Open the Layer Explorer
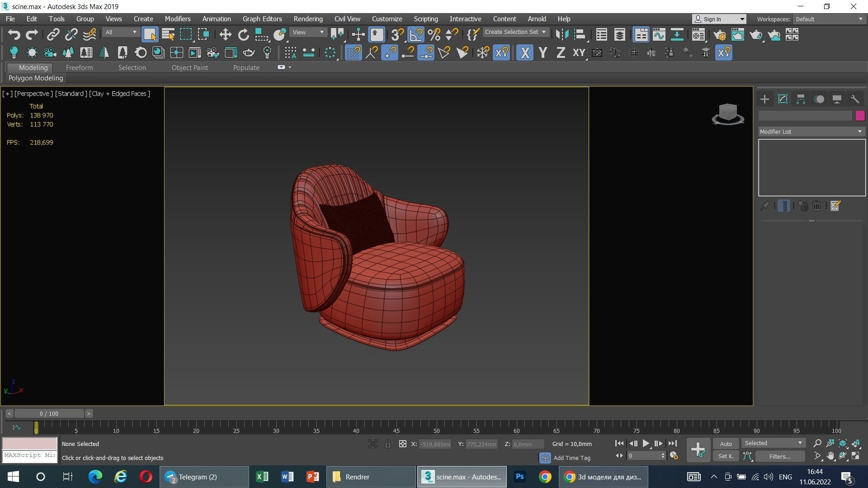Viewport: 868px width, 488px height. [x=620, y=35]
